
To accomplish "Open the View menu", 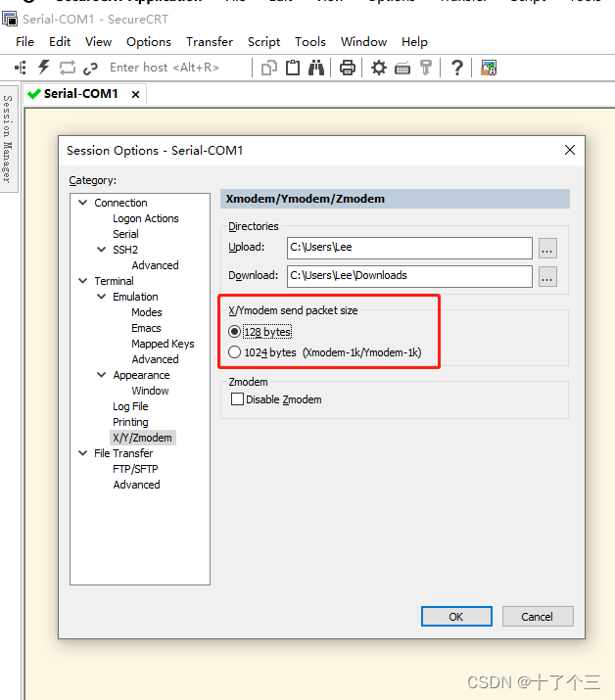I will click(98, 42).
